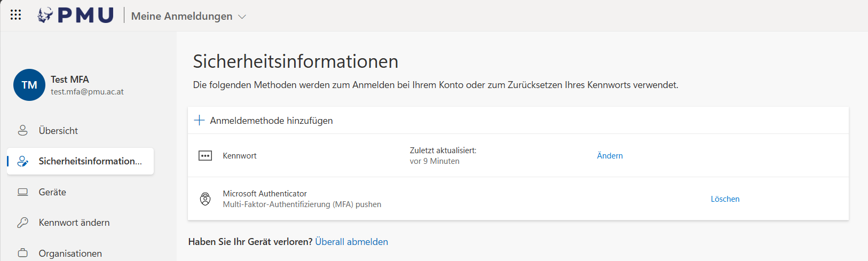The height and width of the screenshot is (261, 868).
Task: Click the Geräte laptop icon
Action: click(x=22, y=192)
